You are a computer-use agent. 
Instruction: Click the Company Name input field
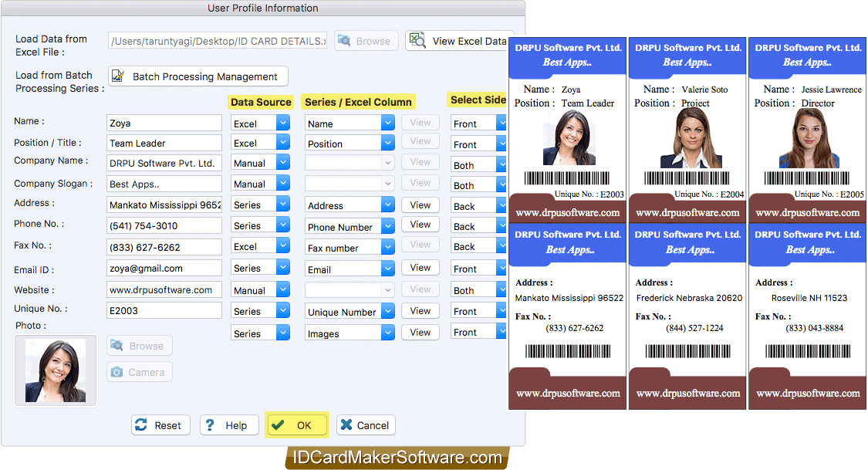pos(164,163)
